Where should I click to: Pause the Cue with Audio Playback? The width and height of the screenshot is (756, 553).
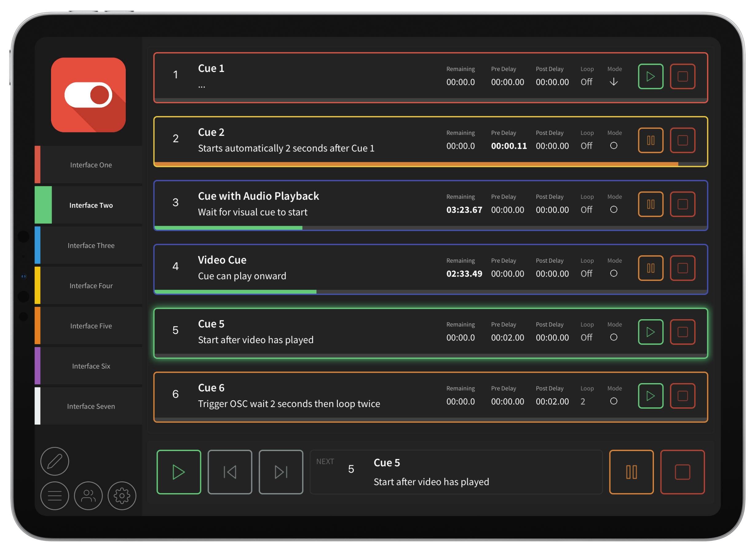(651, 204)
